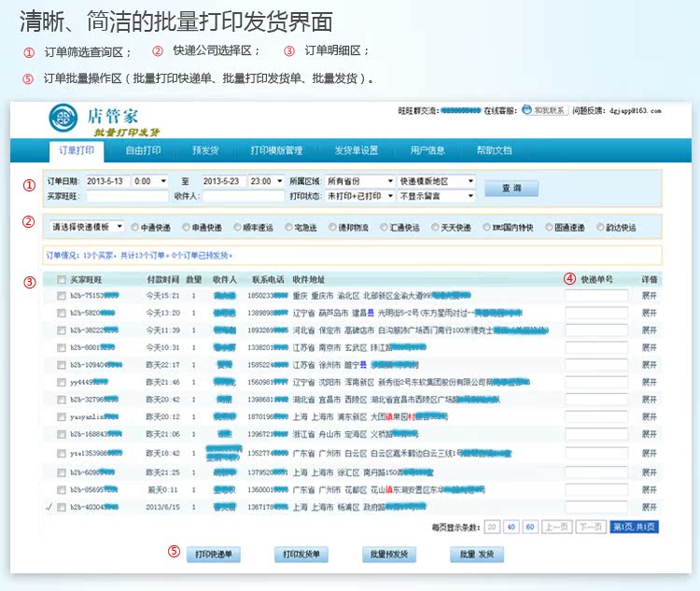Click the 打印快递单 button
The image size is (700, 591).
(214, 555)
